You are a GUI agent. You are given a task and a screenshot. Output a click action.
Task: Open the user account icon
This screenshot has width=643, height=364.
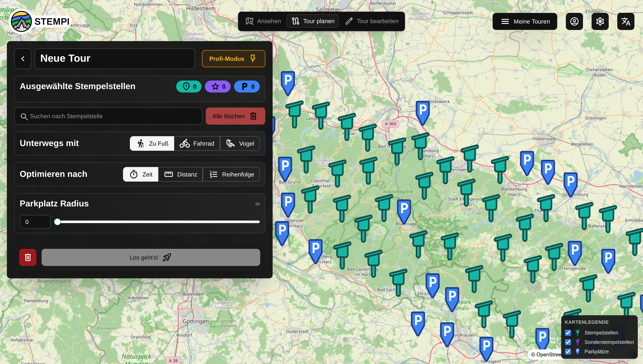tap(574, 21)
